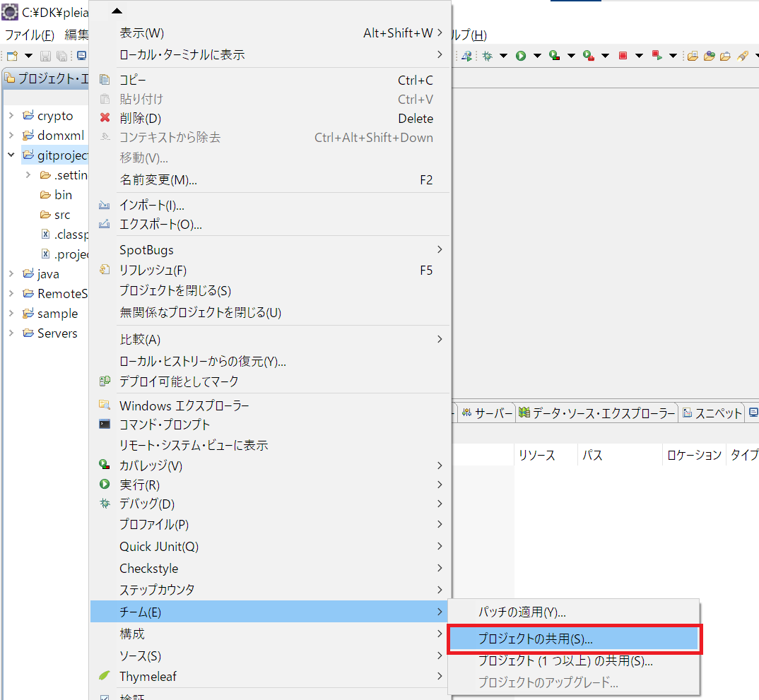Click the Coverage launch toolbar icon
Viewport: 759px width, 700px height.
pyautogui.click(x=555, y=56)
